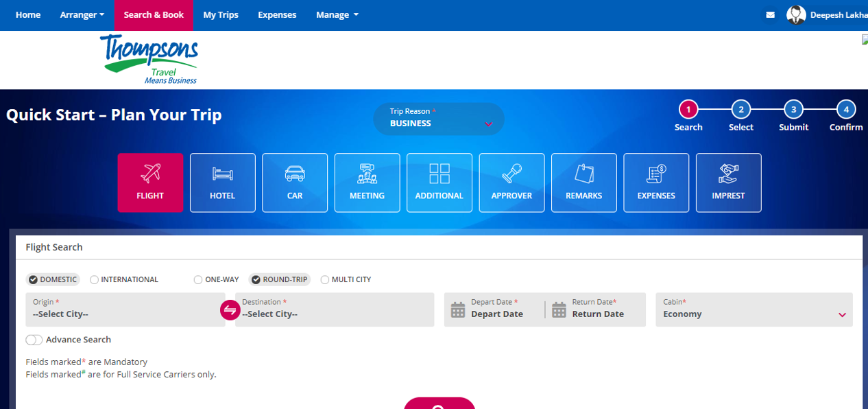Go to step 1 Search
868x409 pixels.
click(688, 109)
